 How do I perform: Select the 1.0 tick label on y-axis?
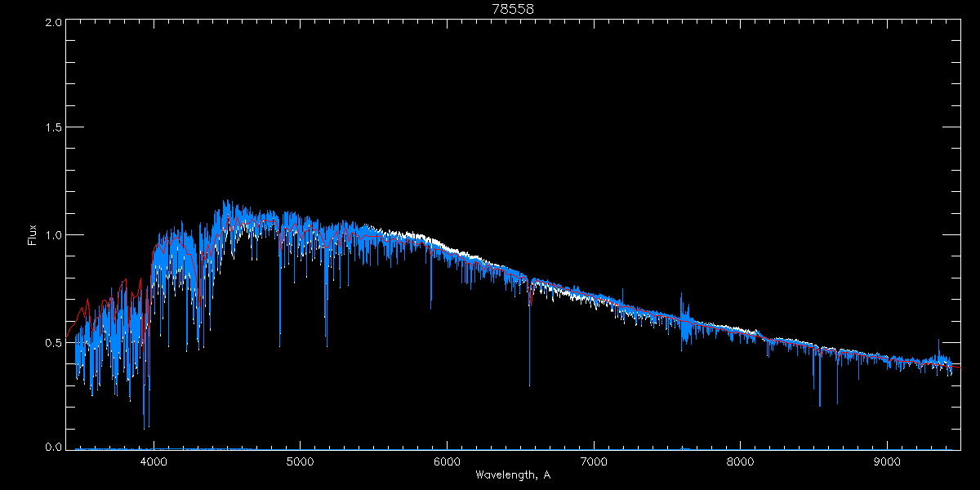(54, 235)
